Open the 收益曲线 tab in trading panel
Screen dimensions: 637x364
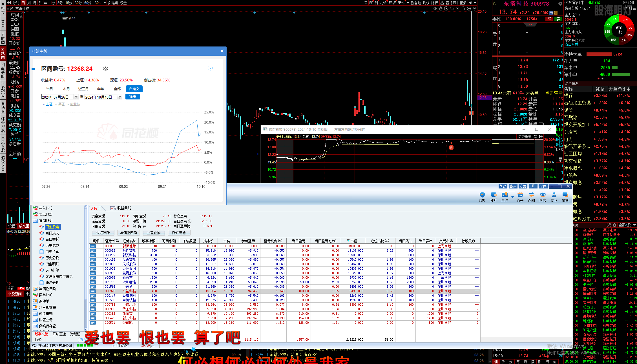click(121, 208)
